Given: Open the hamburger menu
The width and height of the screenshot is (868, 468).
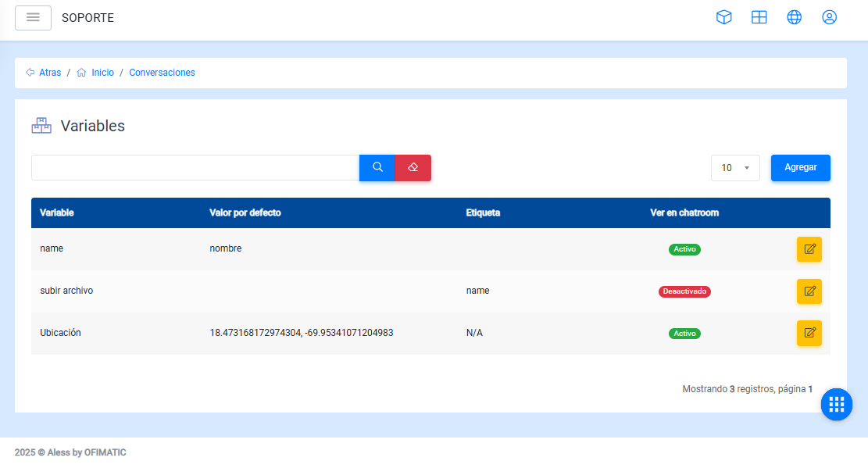Looking at the screenshot, I should (x=33, y=17).
